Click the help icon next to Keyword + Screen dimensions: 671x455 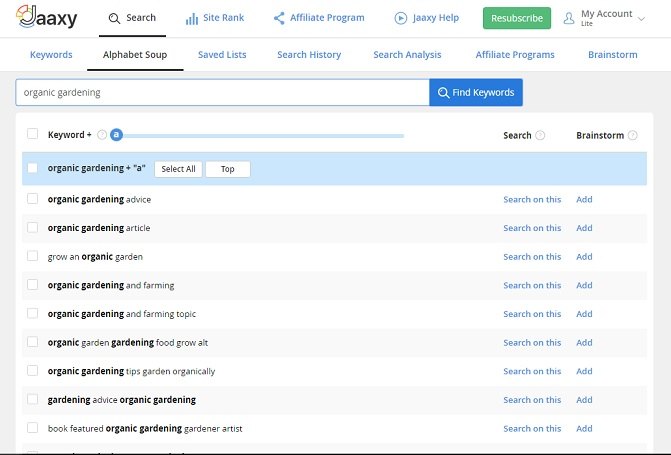pyautogui.click(x=102, y=135)
